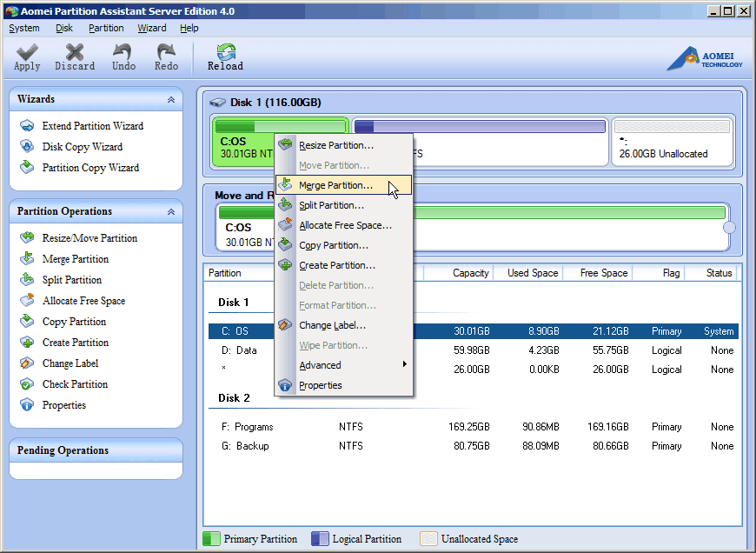
Task: Click Free Space column header
Action: [599, 273]
